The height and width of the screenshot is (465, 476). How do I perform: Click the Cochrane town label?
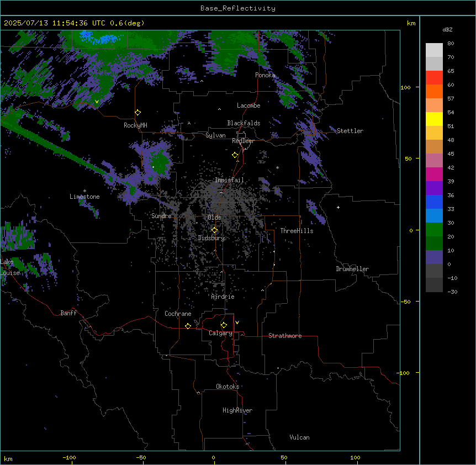178,314
